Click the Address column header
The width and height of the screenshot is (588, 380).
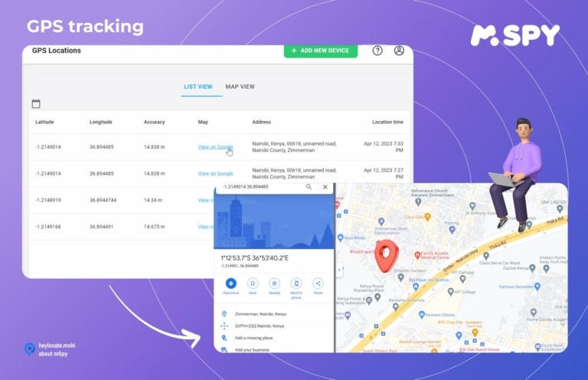pyautogui.click(x=261, y=122)
